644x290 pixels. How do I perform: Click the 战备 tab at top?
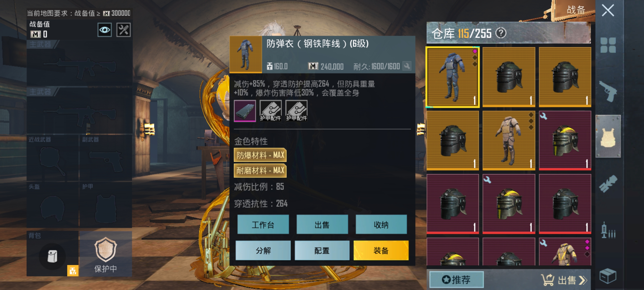tap(576, 10)
